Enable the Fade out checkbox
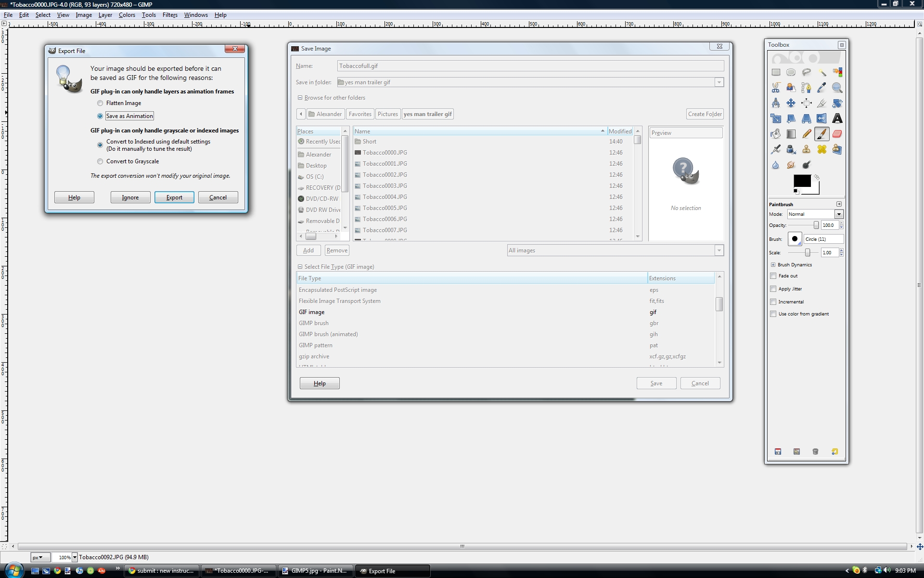 click(773, 276)
